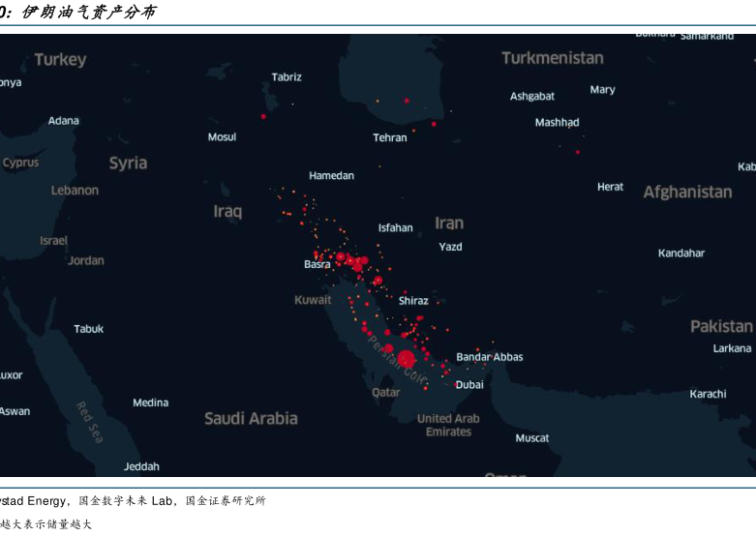The height and width of the screenshot is (537, 756).
Task: Click the Tehran city label
Action: [x=390, y=138]
